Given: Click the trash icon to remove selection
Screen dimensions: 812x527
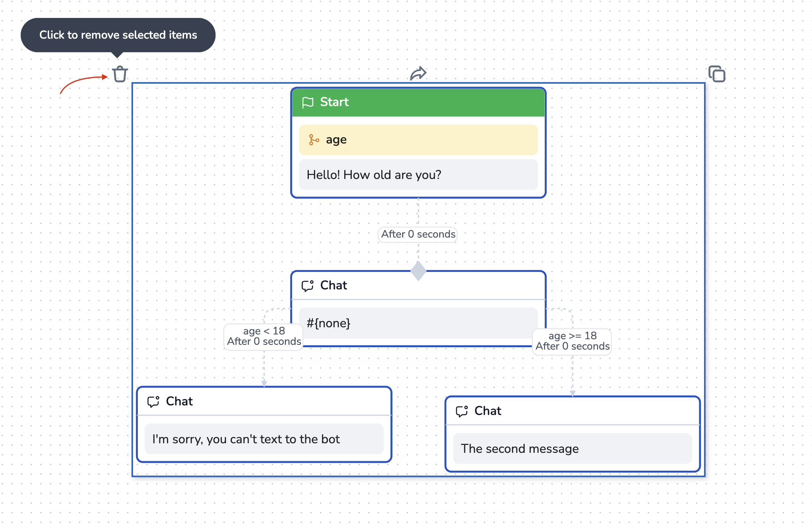Looking at the screenshot, I should coord(120,74).
